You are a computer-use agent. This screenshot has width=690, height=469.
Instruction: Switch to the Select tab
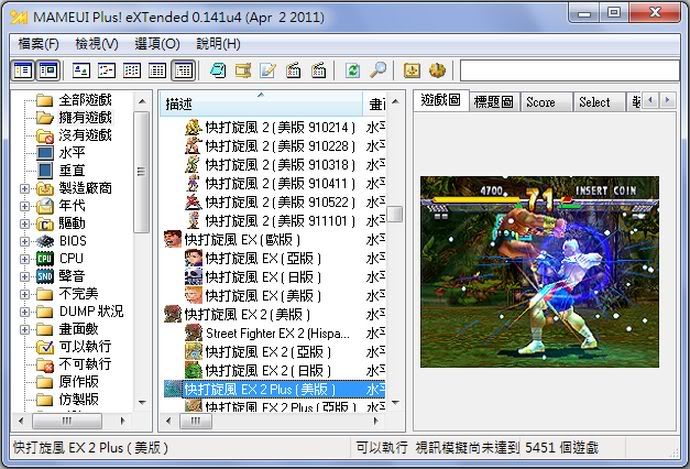599,102
